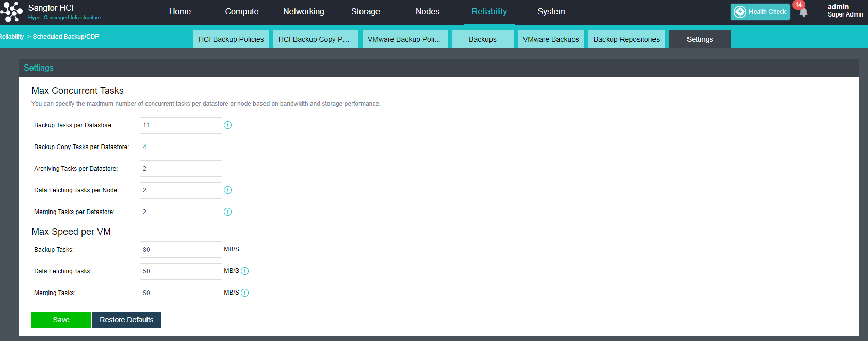The image size is (868, 341).
Task: Run the Health Check
Action: click(760, 12)
